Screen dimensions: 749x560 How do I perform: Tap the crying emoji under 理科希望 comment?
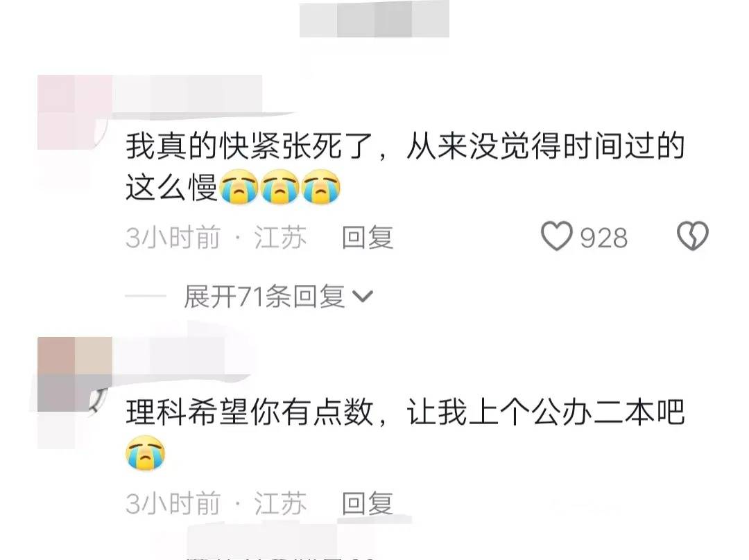coord(145,453)
